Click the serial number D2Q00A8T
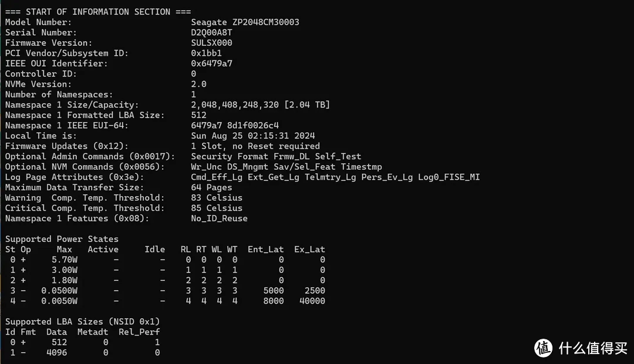The height and width of the screenshot is (364, 634). click(211, 32)
